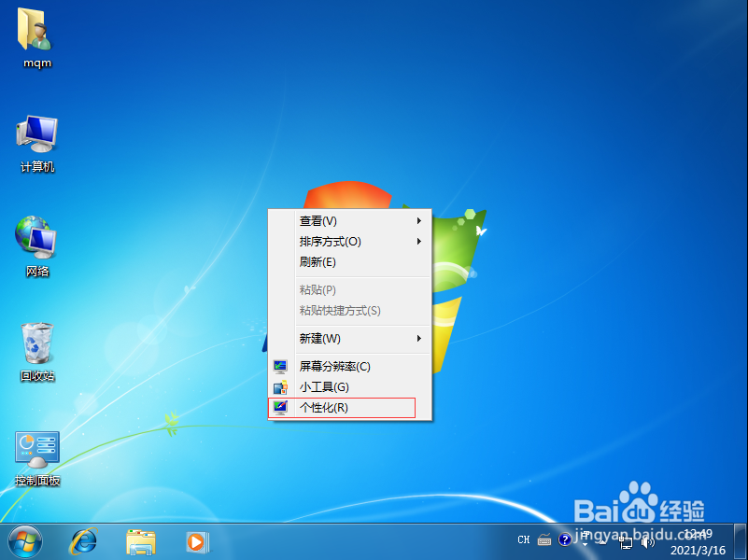Open the volume slider via speaker tray icon
The height and width of the screenshot is (560, 748).
[x=648, y=541]
